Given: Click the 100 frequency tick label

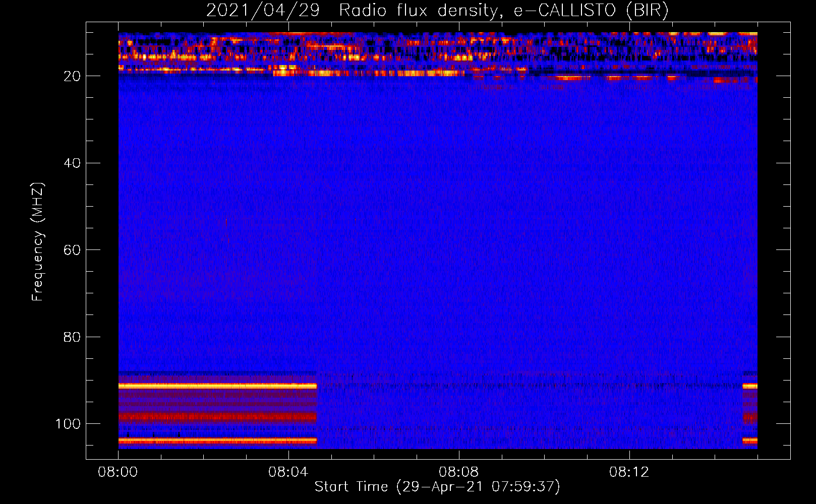Looking at the screenshot, I should [68, 424].
